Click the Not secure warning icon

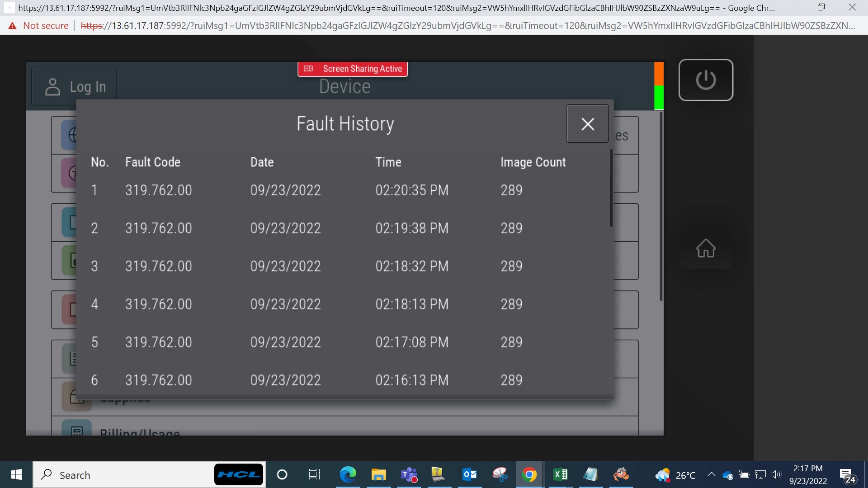tap(13, 26)
